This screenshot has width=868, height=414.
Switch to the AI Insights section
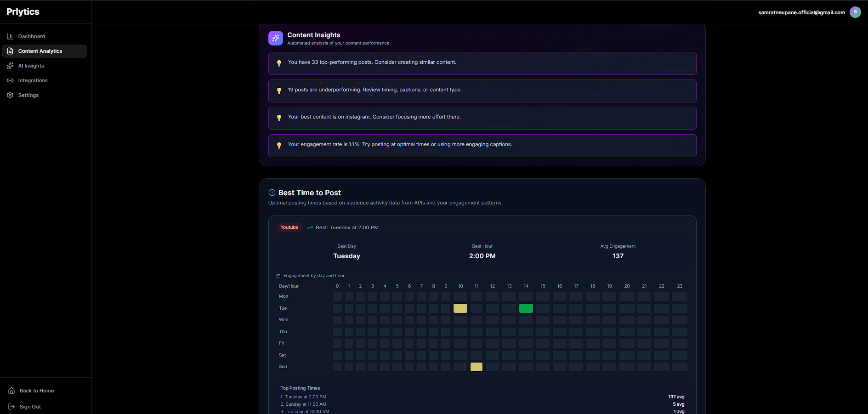pos(32,66)
